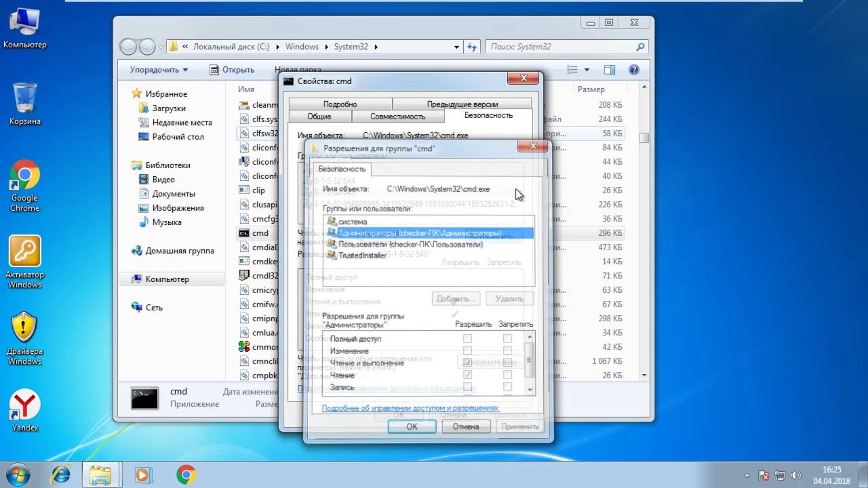Check Запретить for Полный доступ
The width and height of the screenshot is (868, 488).
point(507,338)
